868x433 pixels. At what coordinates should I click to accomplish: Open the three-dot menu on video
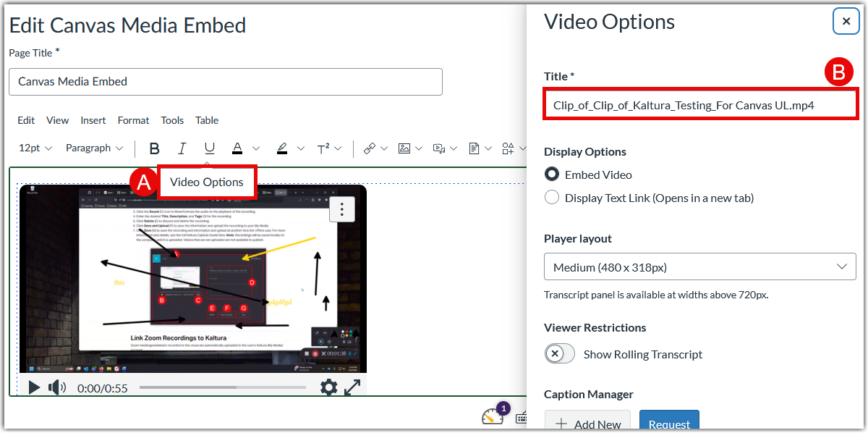(342, 209)
